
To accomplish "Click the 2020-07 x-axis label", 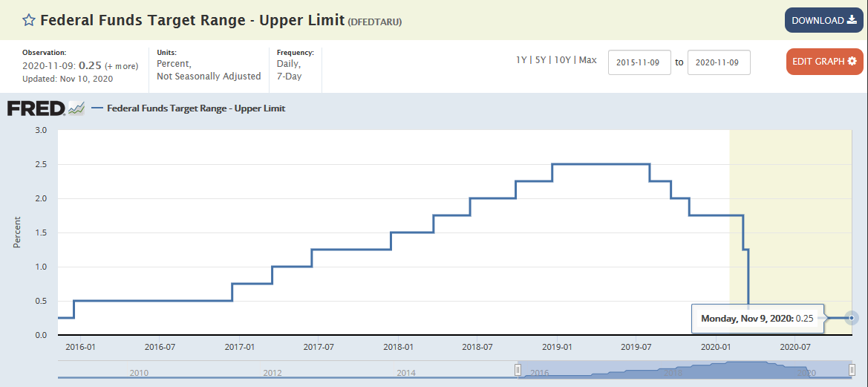I will (795, 347).
